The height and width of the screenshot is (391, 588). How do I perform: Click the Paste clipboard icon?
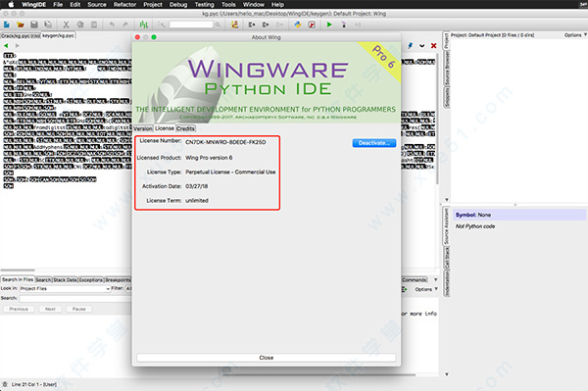click(x=94, y=24)
